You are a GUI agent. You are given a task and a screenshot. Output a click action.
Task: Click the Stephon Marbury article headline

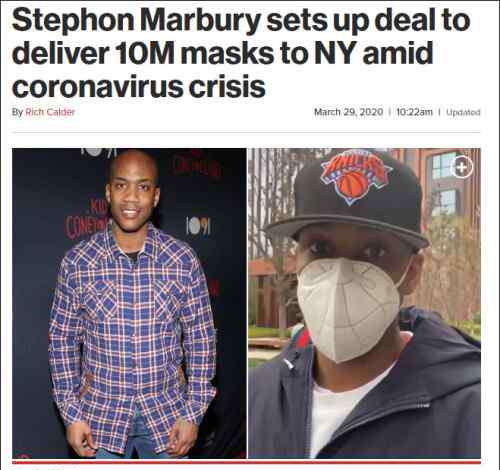click(x=241, y=53)
